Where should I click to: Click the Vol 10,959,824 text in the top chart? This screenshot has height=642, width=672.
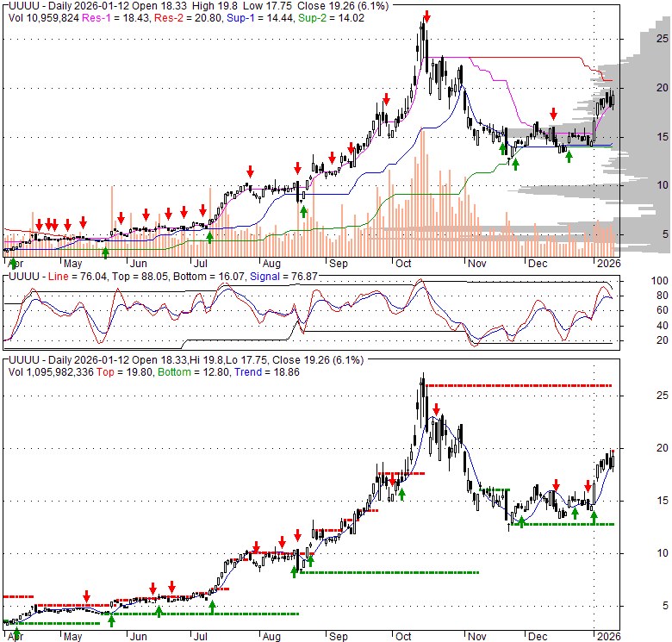(x=44, y=18)
